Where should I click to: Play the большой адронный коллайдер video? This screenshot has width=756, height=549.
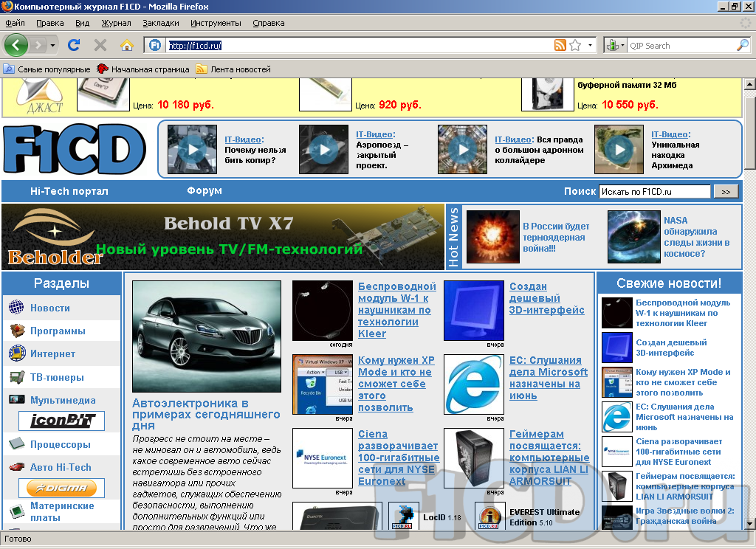tap(462, 149)
